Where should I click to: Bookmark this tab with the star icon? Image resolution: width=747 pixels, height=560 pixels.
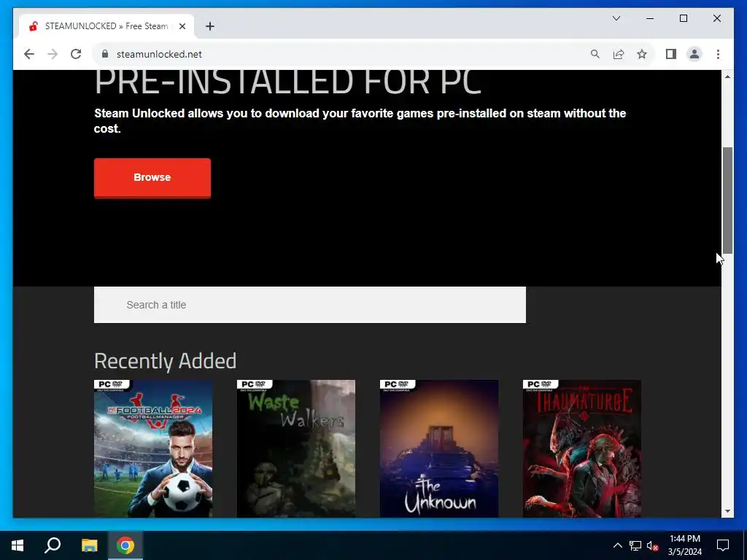coord(642,54)
